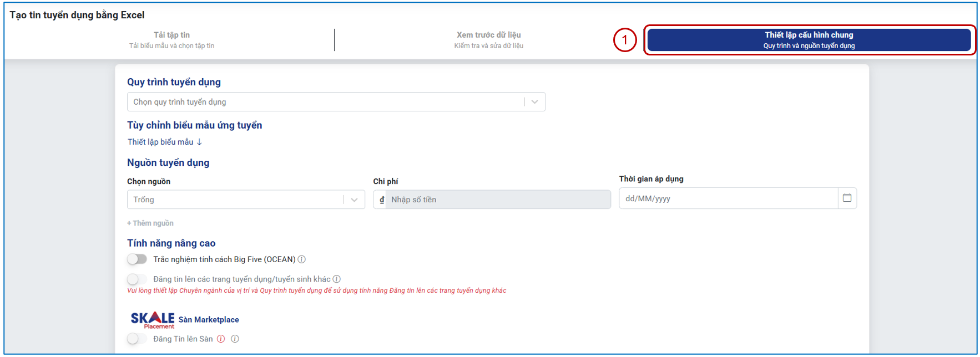Click the gray info icon after Đăng Tin lên Sàn

pos(235,339)
